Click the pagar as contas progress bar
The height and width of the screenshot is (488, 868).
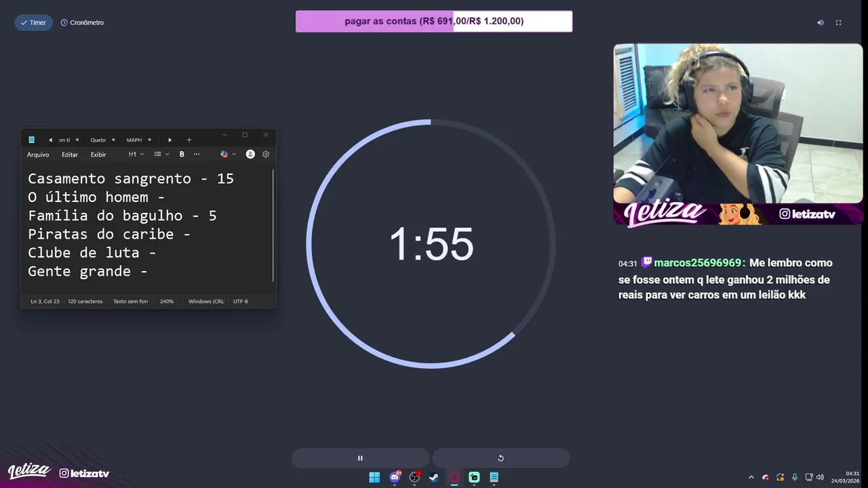coord(434,21)
